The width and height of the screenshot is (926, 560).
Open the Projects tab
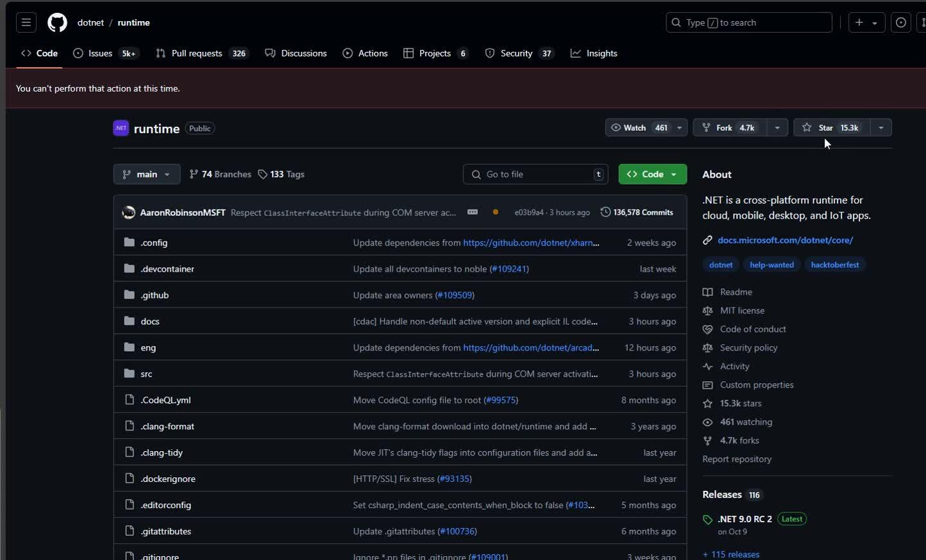(x=435, y=53)
